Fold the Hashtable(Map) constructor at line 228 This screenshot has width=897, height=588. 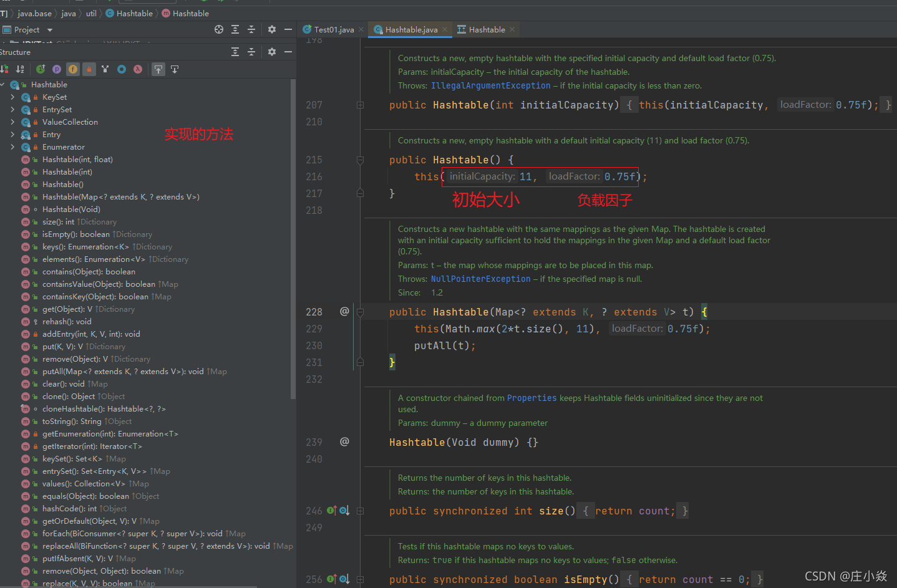coord(360,312)
